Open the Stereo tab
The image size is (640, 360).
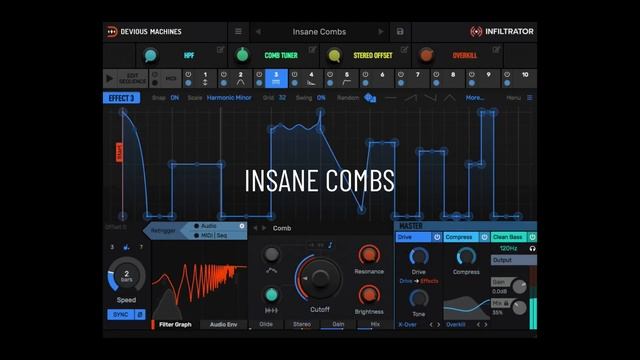[x=302, y=324]
